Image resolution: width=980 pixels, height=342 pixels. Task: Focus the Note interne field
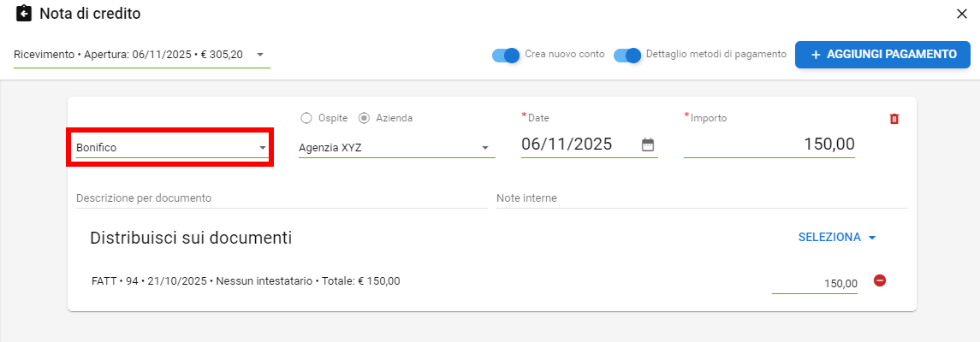coord(701,198)
